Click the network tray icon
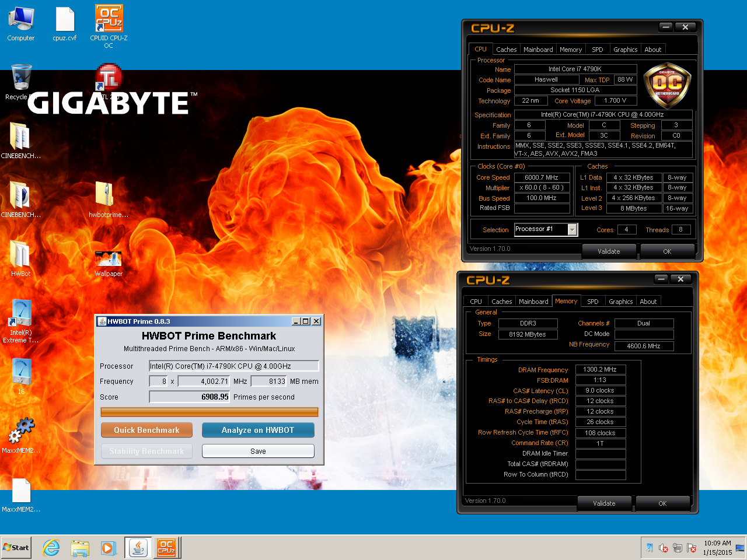 678,548
